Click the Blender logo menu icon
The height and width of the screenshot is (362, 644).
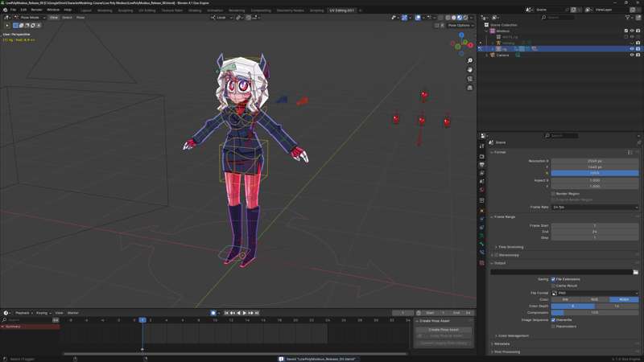5,10
